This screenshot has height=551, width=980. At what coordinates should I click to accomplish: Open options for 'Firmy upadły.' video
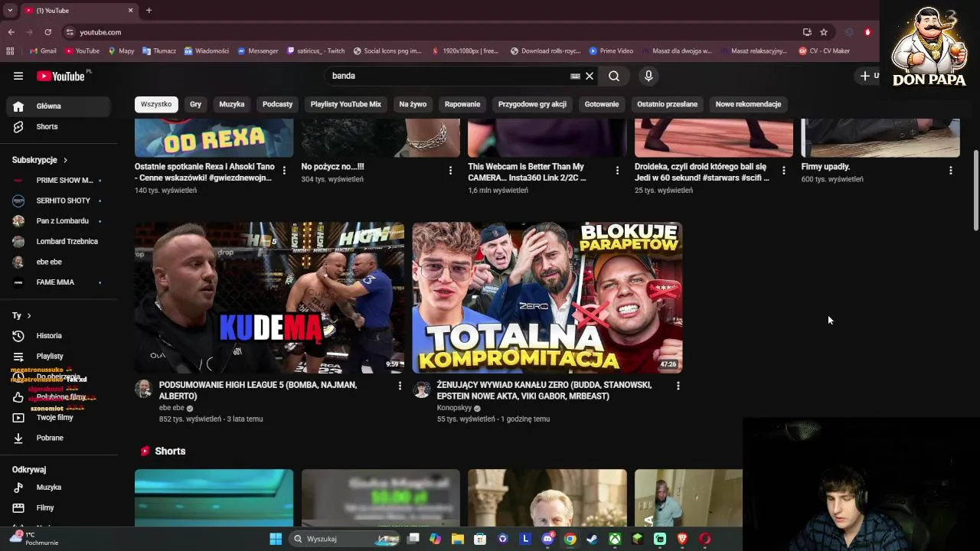point(950,171)
